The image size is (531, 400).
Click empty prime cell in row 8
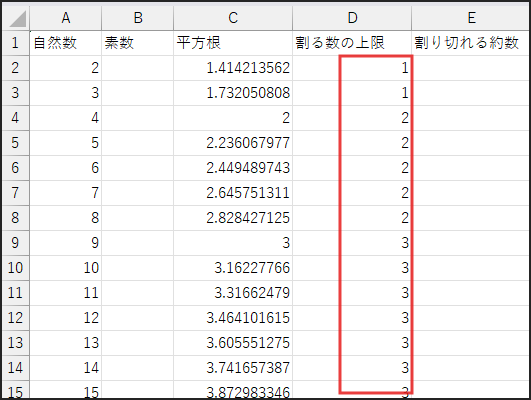[137, 218]
